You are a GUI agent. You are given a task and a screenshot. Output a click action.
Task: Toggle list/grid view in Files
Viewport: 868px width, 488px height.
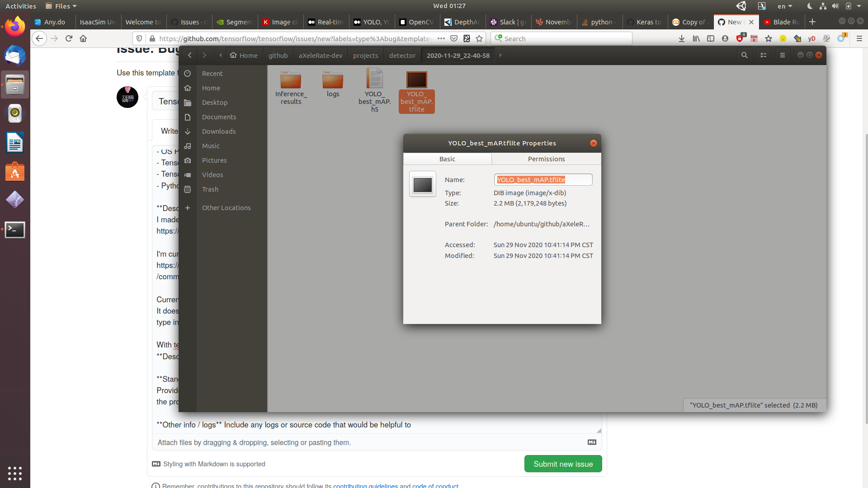click(764, 55)
